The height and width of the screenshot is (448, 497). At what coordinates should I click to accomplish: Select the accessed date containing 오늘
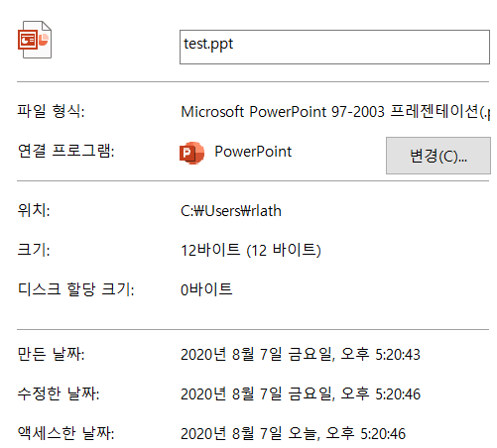click(293, 433)
